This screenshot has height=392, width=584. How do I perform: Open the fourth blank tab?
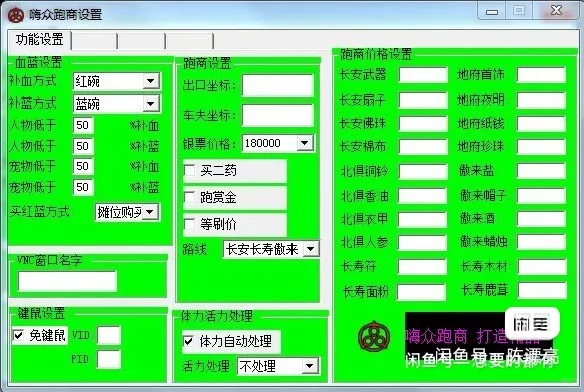[x=190, y=41]
